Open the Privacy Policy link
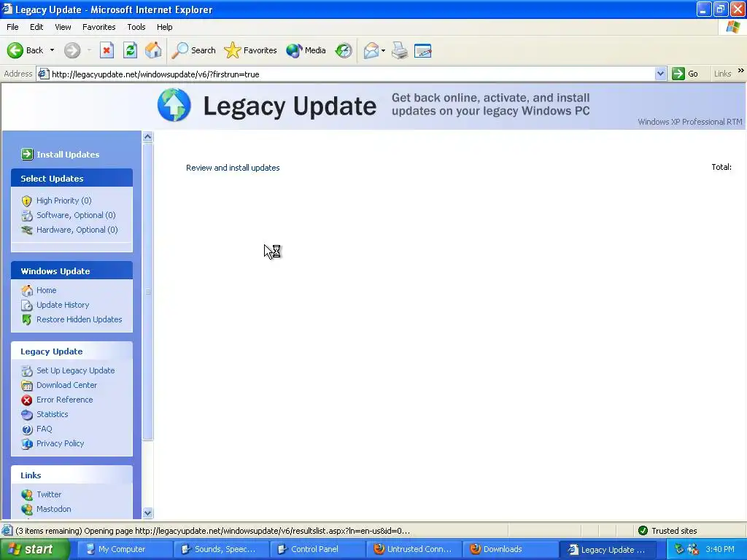The width and height of the screenshot is (747, 560). (x=53, y=443)
